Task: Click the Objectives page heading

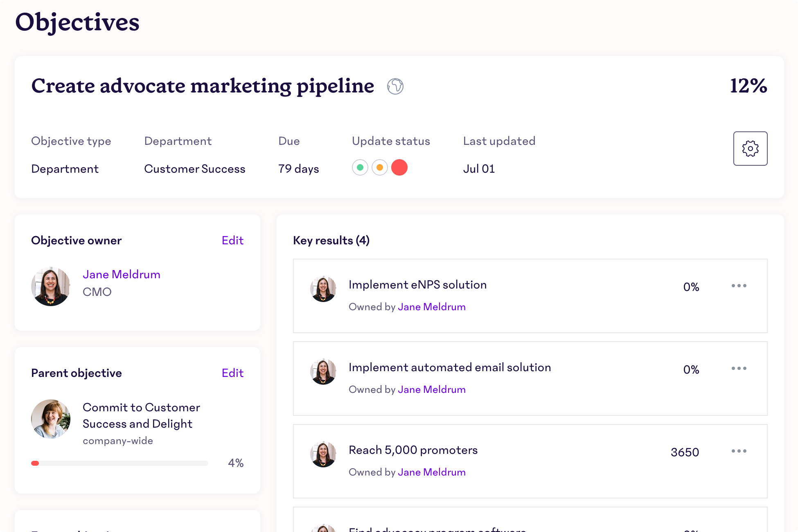Action: 77,22
